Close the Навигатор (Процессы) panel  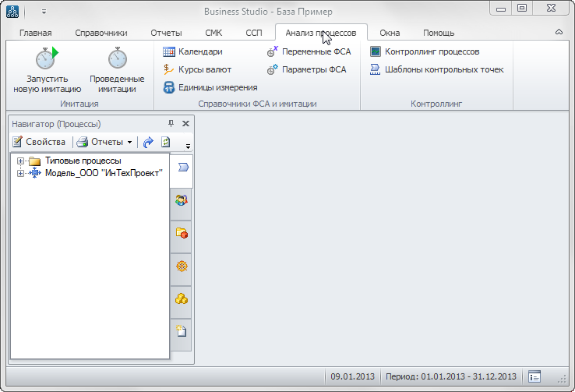186,124
